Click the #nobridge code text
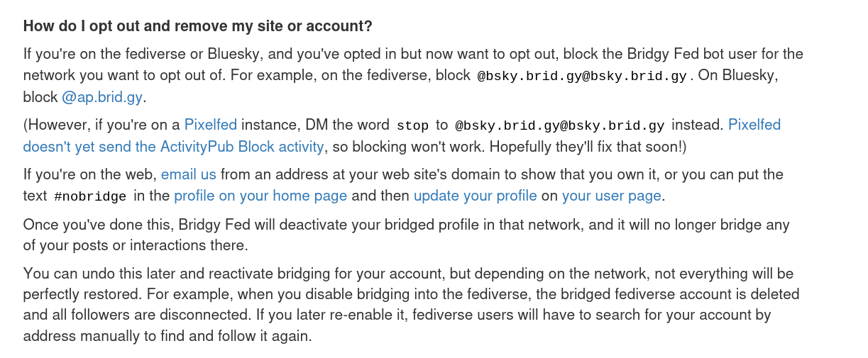The image size is (868, 358). coord(89,196)
